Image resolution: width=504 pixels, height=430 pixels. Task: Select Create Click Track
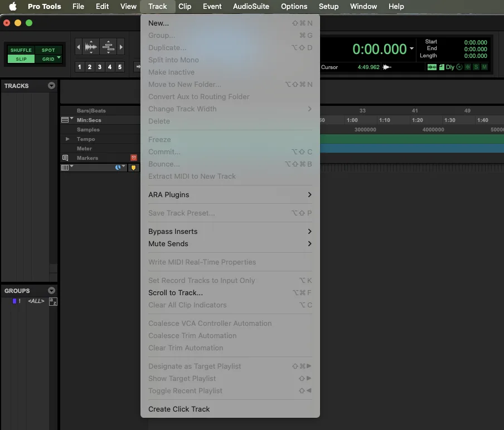pyautogui.click(x=230, y=409)
